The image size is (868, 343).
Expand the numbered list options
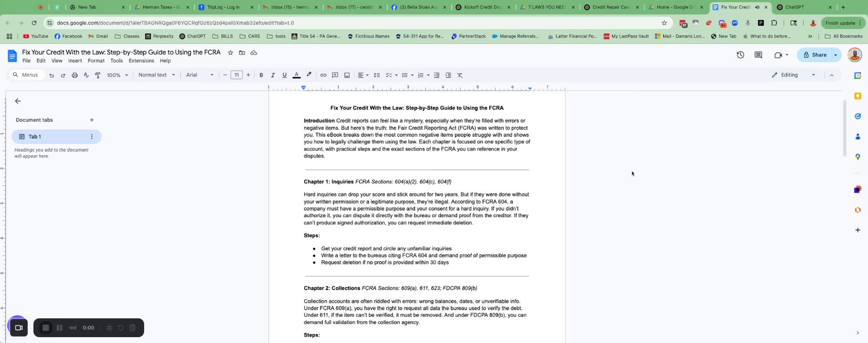[x=428, y=75]
